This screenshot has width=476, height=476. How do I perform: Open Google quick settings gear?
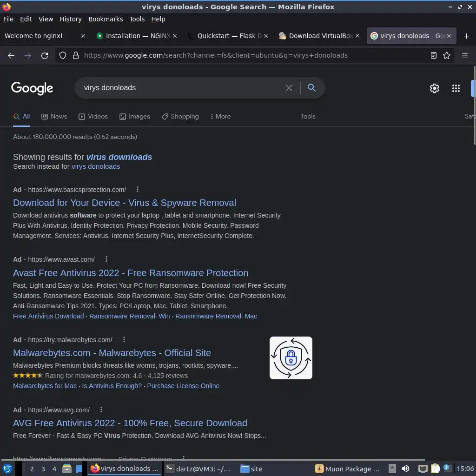(435, 88)
